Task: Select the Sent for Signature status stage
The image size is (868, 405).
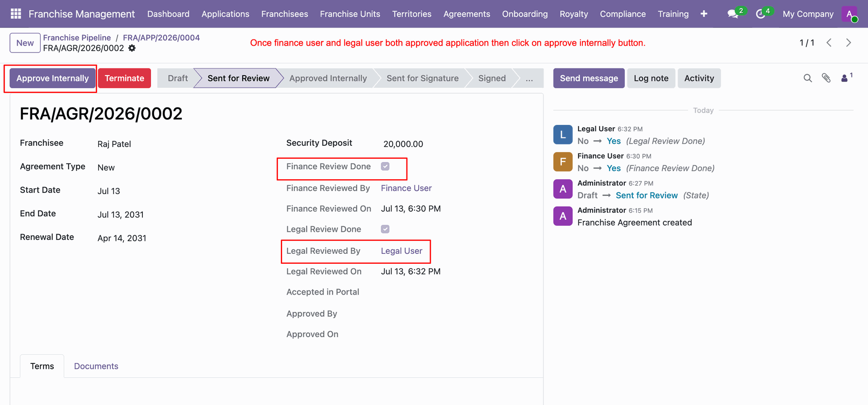Action: coord(422,78)
